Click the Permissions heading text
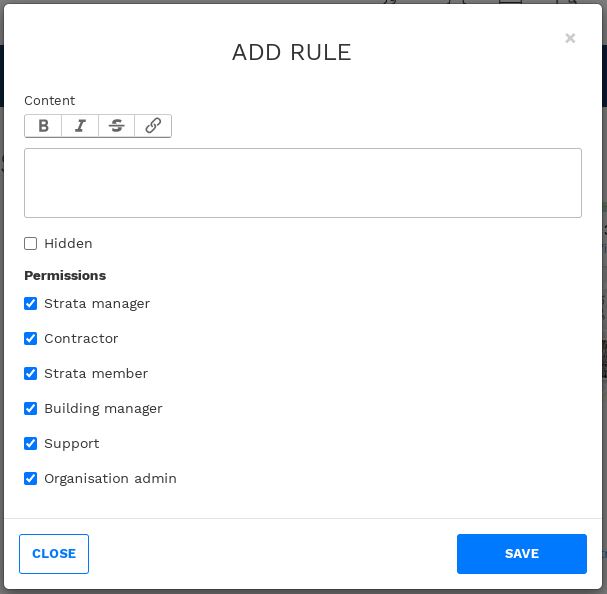Screen dimensions: 607x594 point(65,276)
